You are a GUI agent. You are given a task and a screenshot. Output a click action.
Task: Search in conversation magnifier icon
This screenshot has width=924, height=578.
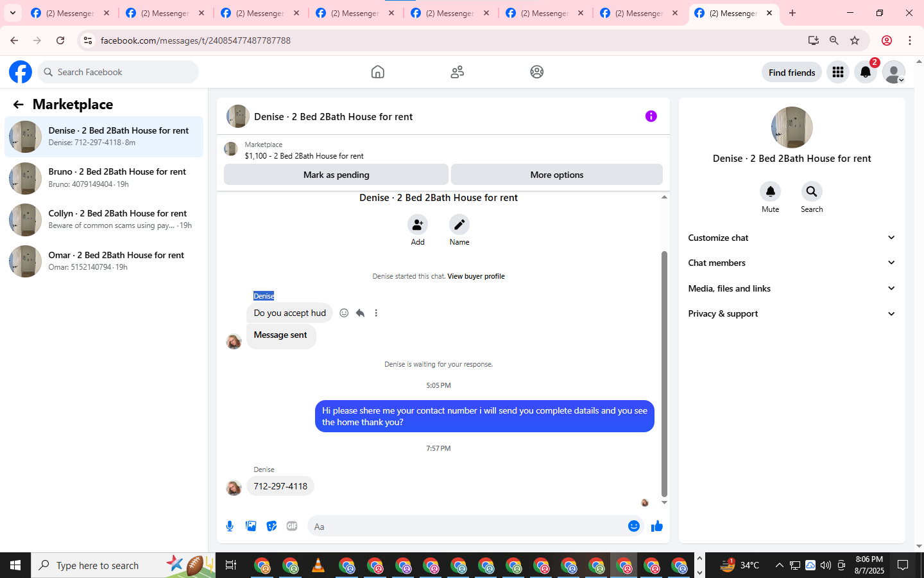812,191
